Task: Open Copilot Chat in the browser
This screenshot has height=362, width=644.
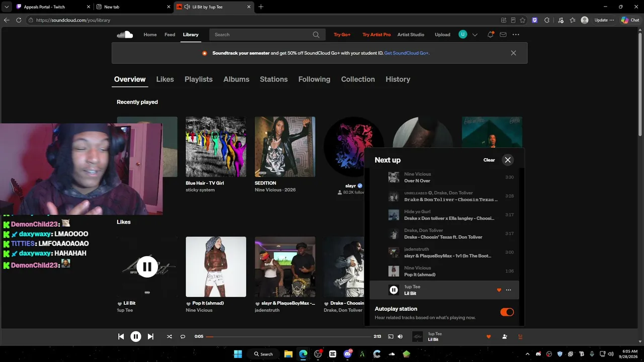Action: 630,20
